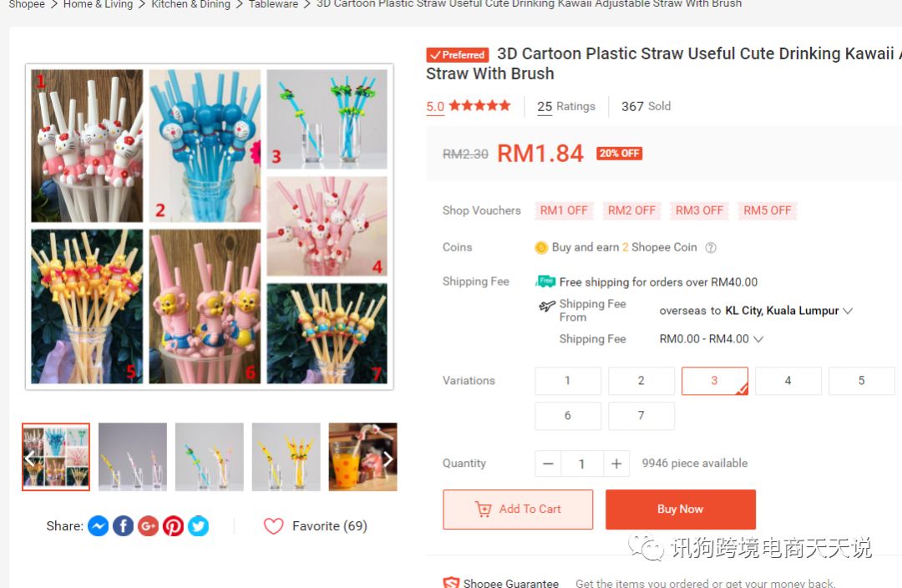Click the Buy Now button

pyautogui.click(x=681, y=509)
